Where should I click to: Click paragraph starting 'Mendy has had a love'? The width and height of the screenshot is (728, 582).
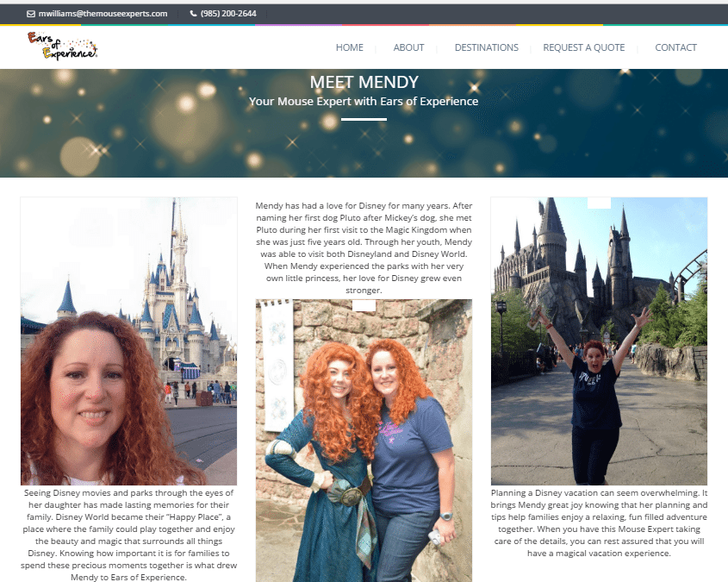point(364,248)
